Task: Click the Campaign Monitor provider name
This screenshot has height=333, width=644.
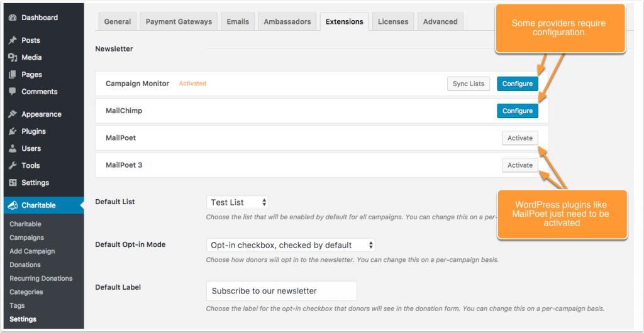Action: [137, 83]
